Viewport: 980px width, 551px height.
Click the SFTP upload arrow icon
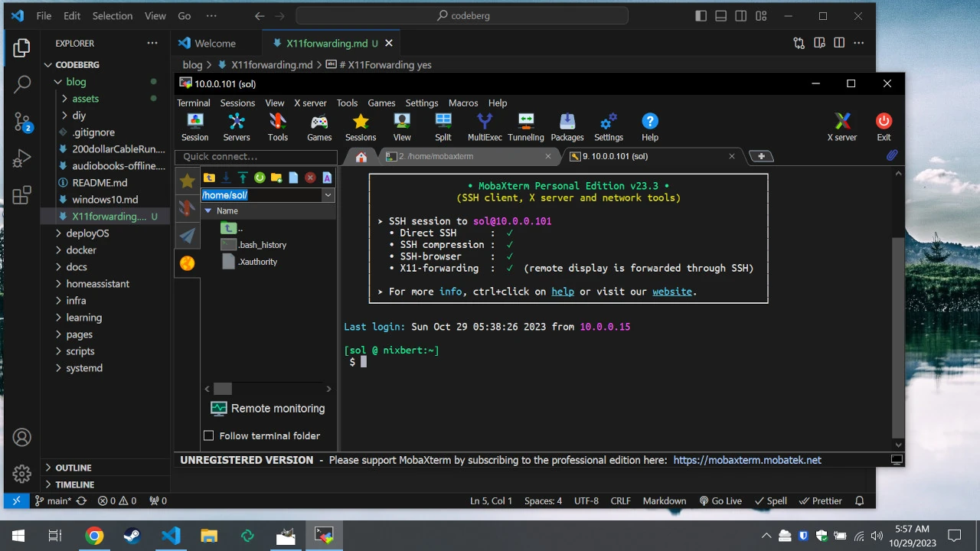tap(243, 178)
